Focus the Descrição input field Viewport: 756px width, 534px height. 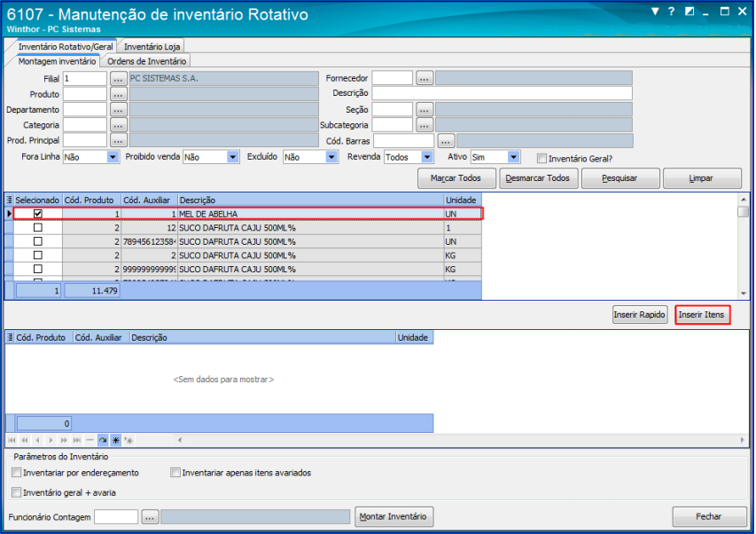[502, 93]
